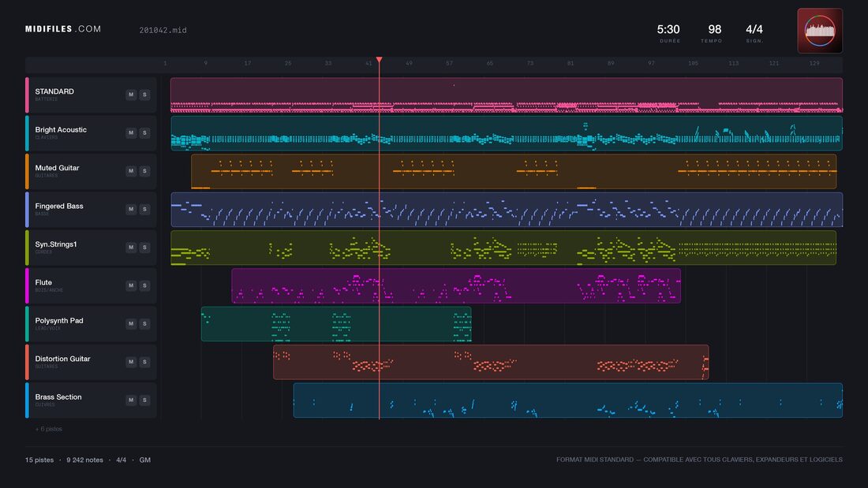Image resolution: width=868 pixels, height=488 pixels.
Task: Click the orange Muted Guitar color strip
Action: pos(27,171)
